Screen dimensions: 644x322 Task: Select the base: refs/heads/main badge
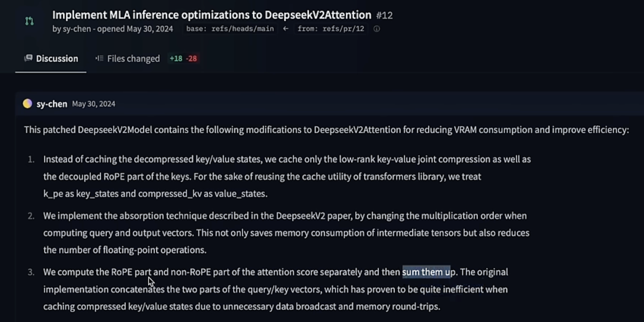(x=230, y=29)
